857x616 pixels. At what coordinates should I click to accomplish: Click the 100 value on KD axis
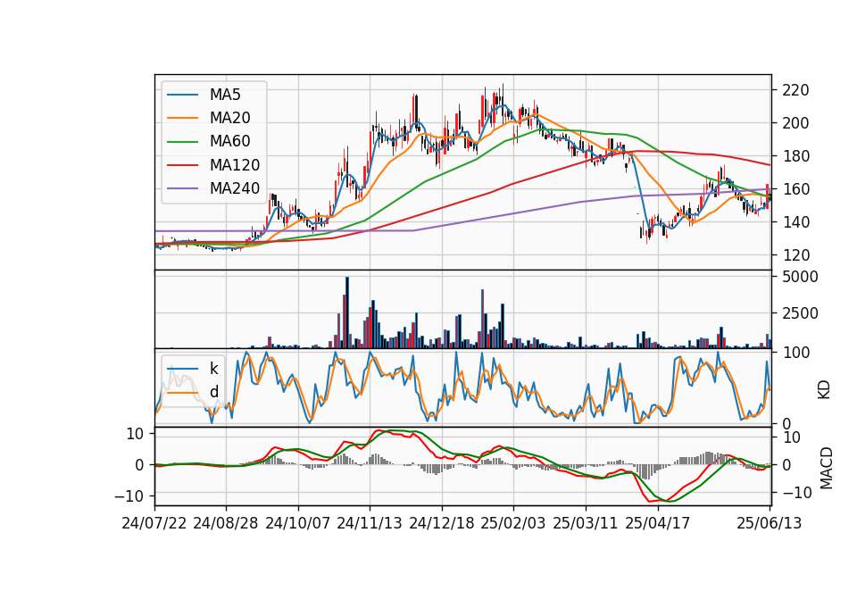pos(795,353)
